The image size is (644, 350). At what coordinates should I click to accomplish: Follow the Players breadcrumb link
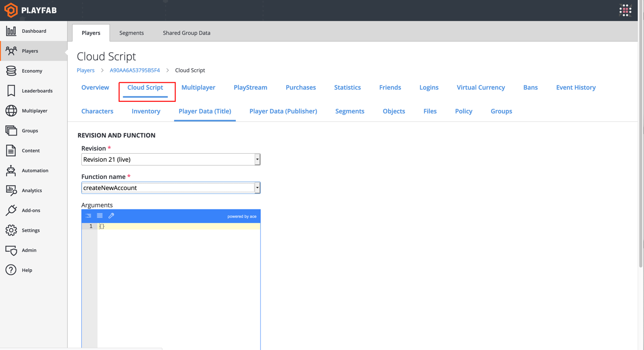coord(85,71)
